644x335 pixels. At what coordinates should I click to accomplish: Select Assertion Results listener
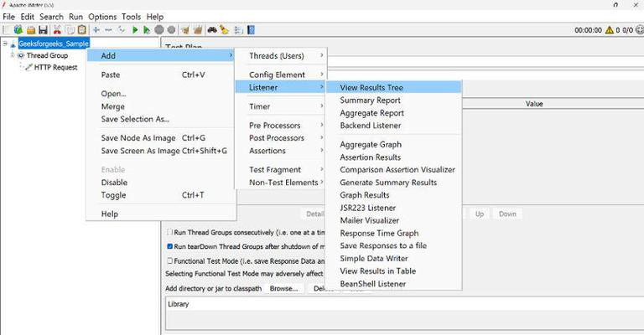click(393, 157)
